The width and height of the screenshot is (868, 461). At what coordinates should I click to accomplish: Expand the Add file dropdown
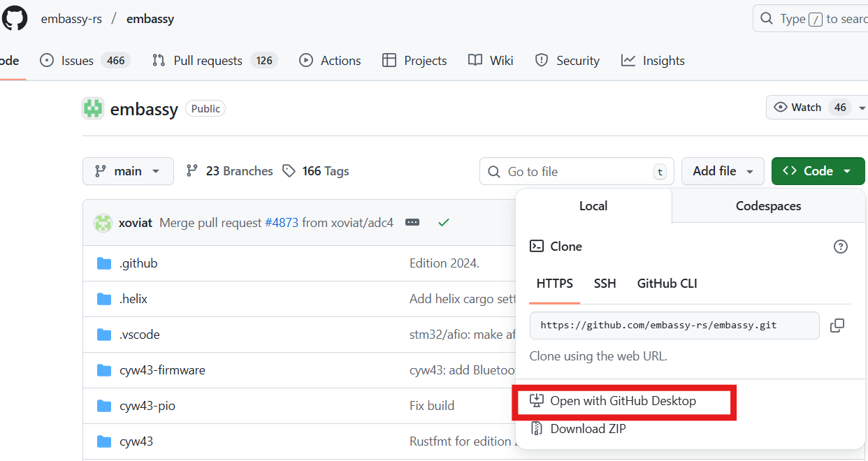[x=723, y=171]
